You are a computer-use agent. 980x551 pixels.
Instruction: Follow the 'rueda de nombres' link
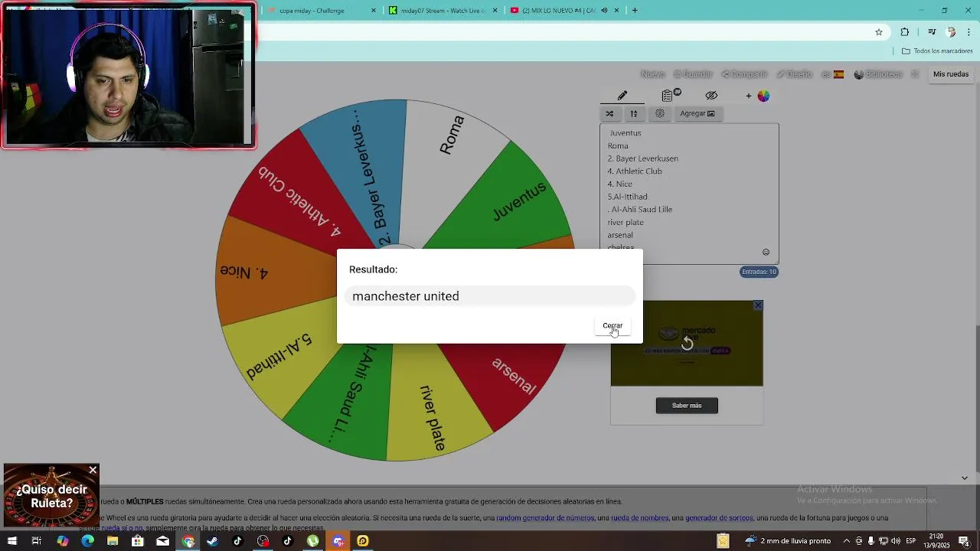pyautogui.click(x=639, y=518)
